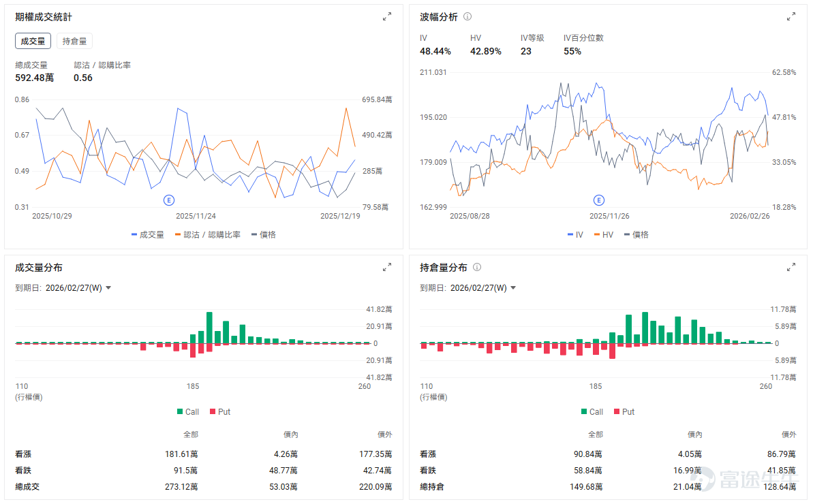Click the 看漲 out-of-money open interest 86.79萬

[782, 454]
